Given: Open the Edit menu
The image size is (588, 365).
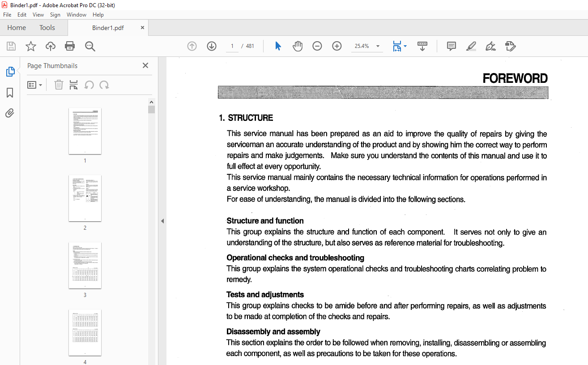Looking at the screenshot, I should [22, 15].
